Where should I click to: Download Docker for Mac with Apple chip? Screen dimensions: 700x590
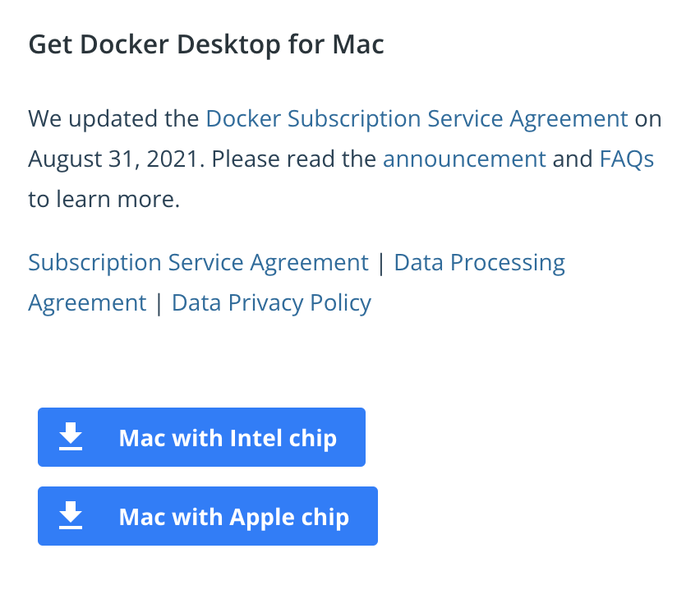tap(208, 516)
